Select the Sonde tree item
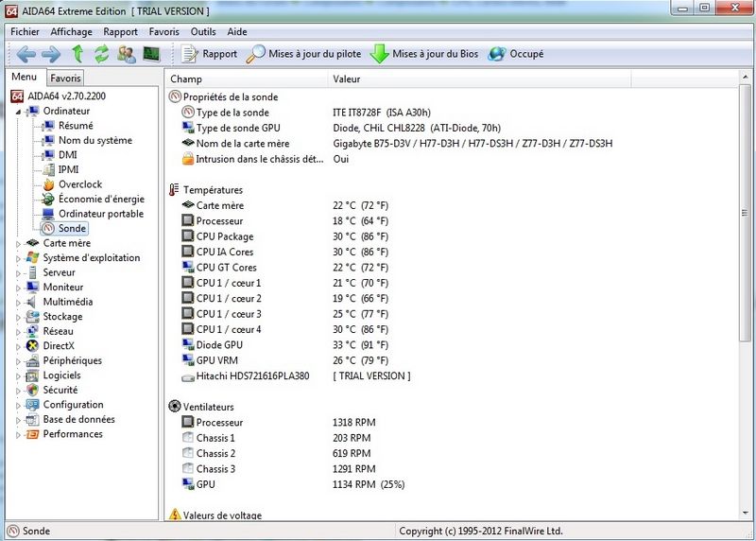Screen dimensions: 756x541 [x=73, y=228]
